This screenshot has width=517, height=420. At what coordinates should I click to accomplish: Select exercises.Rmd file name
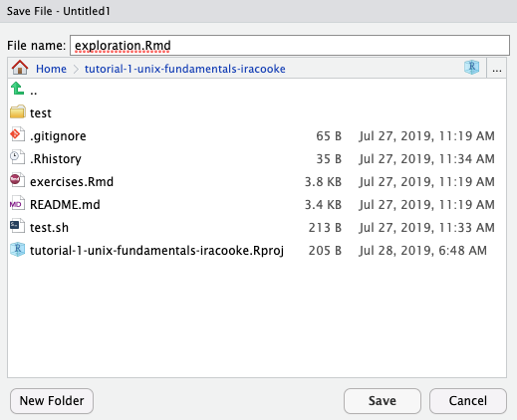point(72,182)
